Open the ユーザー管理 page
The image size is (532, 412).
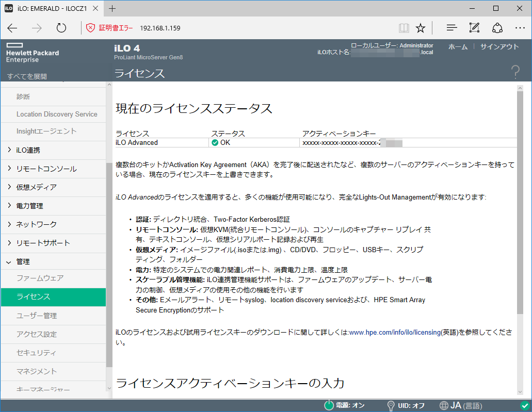[x=53, y=316]
